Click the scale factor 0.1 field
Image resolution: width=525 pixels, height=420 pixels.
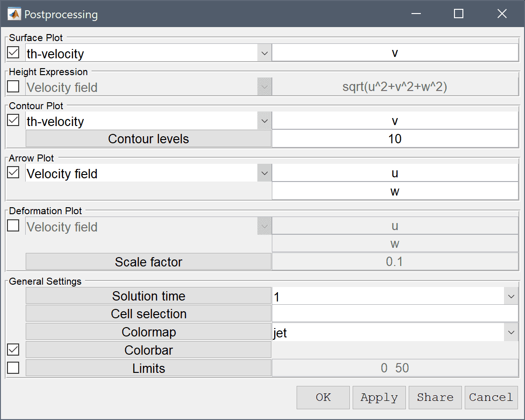395,261
